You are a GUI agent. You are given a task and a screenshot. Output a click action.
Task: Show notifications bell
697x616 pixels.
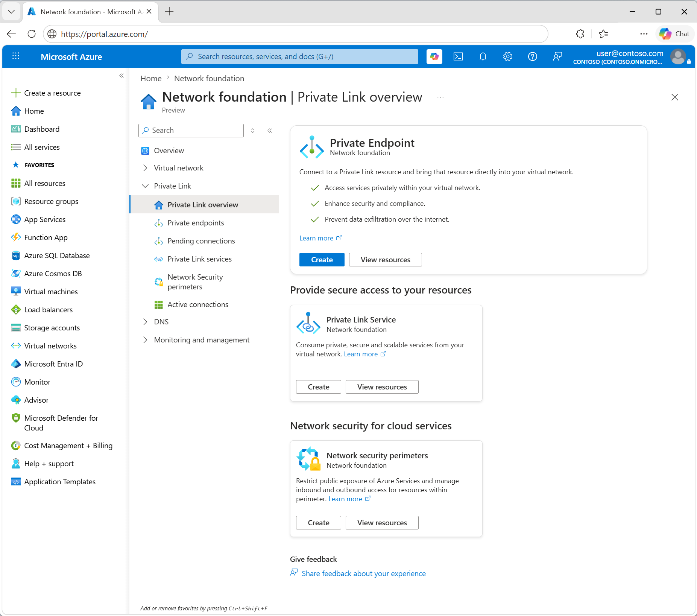(483, 56)
